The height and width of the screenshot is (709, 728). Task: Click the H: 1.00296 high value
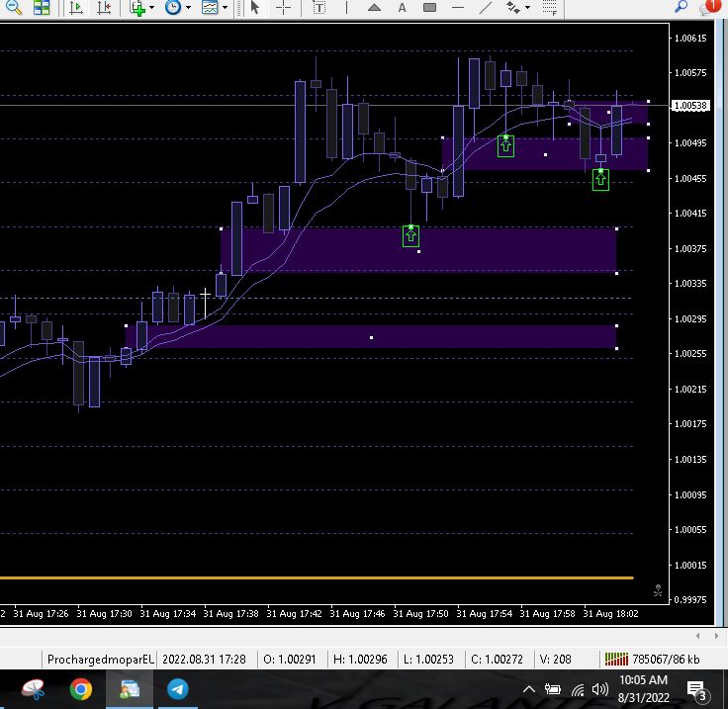click(360, 659)
